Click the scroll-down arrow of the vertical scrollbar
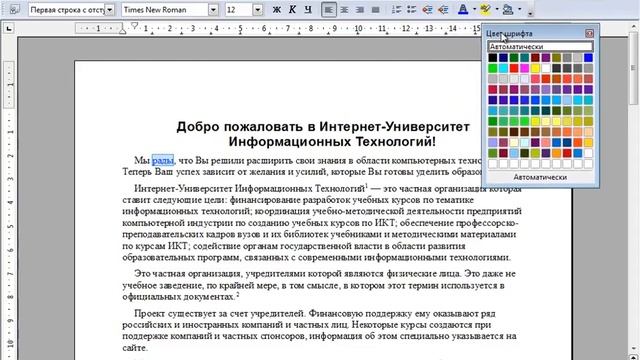 pos(633,348)
